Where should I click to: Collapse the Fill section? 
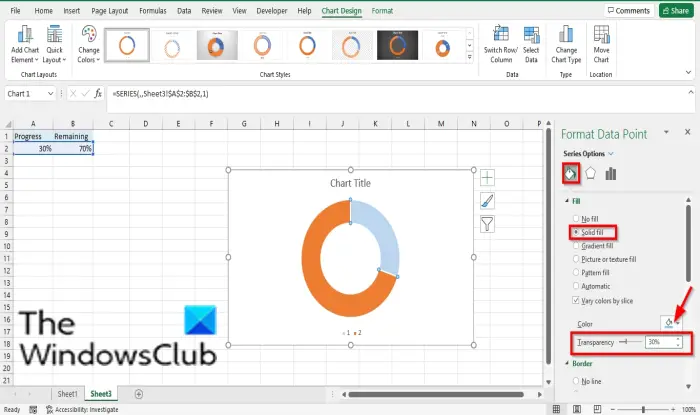[x=567, y=201]
